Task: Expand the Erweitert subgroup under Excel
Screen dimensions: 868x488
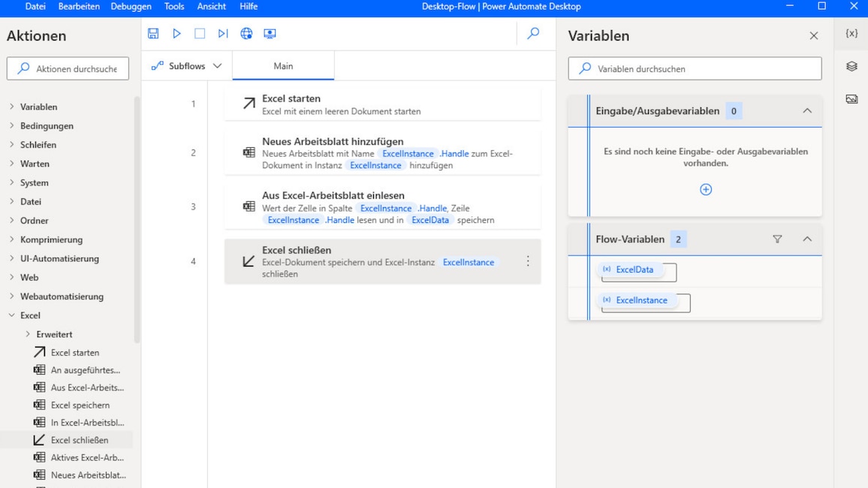Action: tap(28, 334)
